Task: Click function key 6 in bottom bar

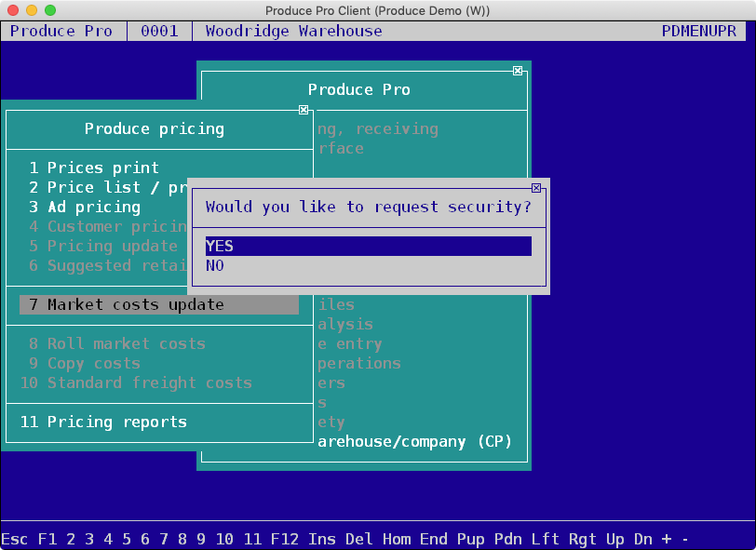Action: pyautogui.click(x=145, y=539)
